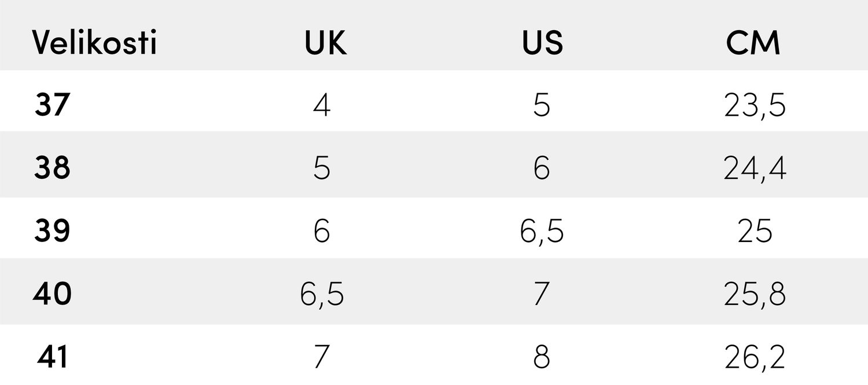Click UK value 4 for size 37

coord(322,105)
